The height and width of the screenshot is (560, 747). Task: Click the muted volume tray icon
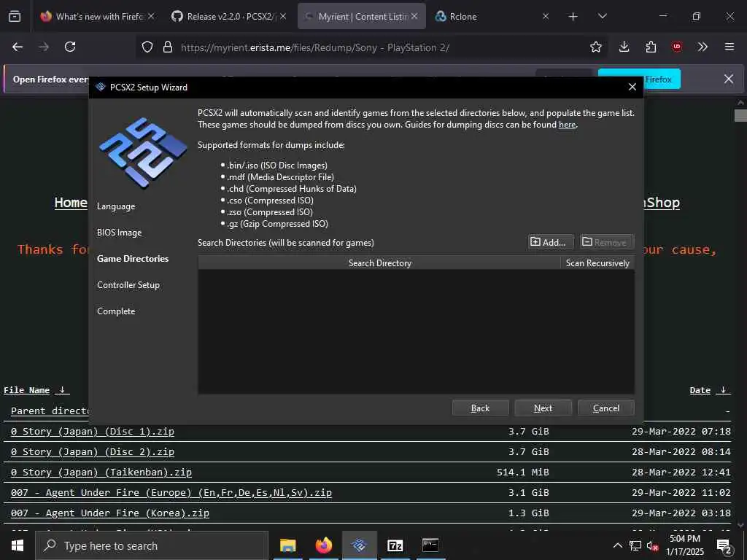tap(652, 546)
